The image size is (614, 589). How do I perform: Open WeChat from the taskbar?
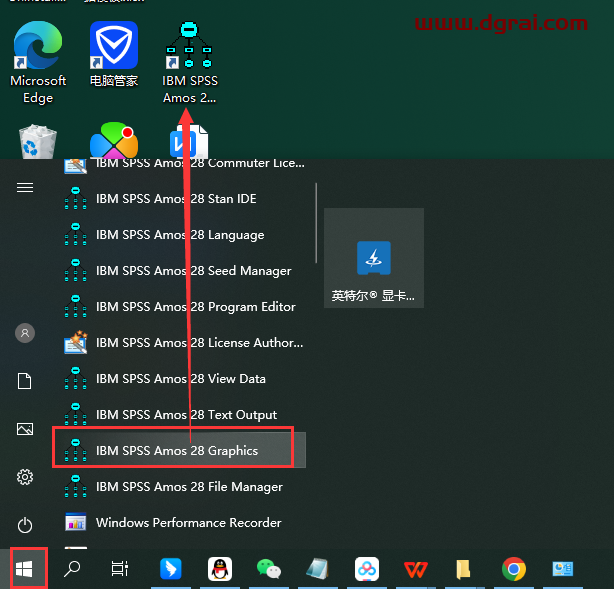coord(269,569)
